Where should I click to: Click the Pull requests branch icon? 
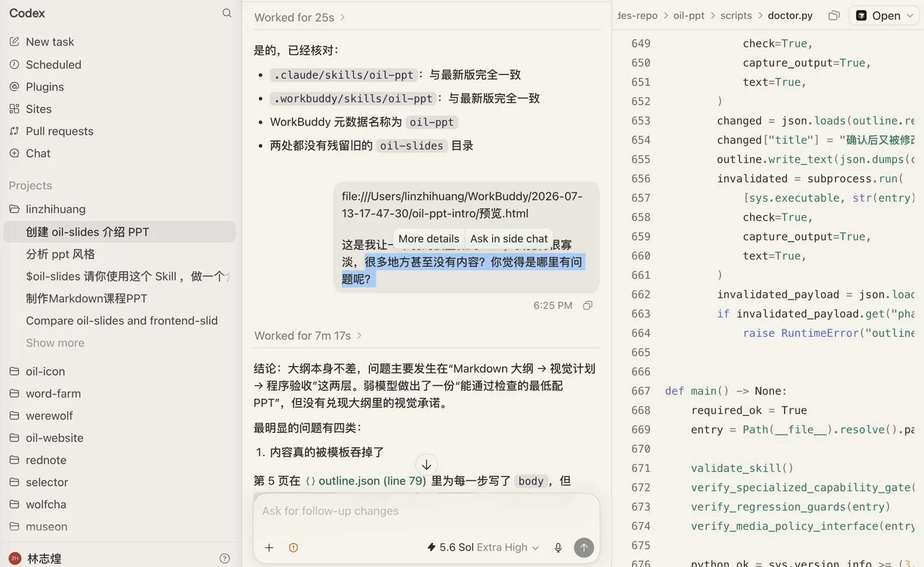click(x=14, y=131)
